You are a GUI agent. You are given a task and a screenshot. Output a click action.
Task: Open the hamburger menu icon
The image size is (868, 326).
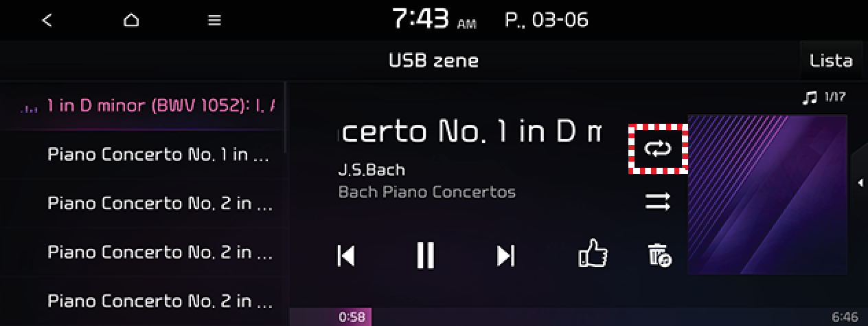(x=215, y=21)
